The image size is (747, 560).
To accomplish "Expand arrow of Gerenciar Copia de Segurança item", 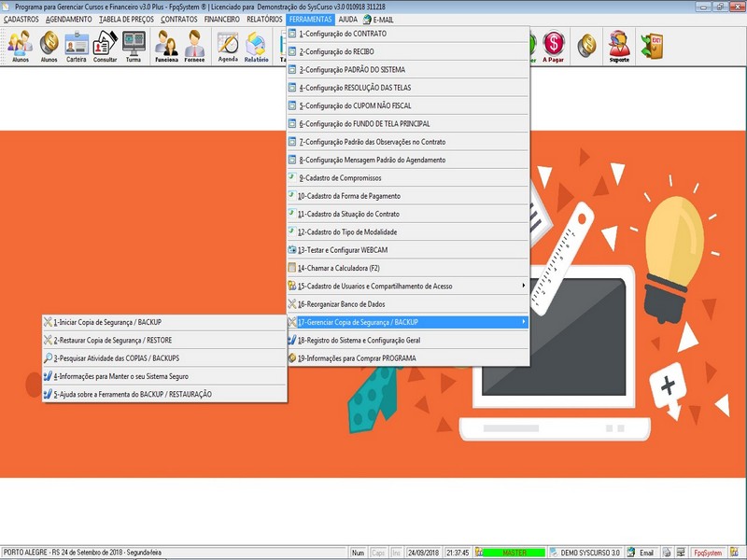I will (x=523, y=322).
